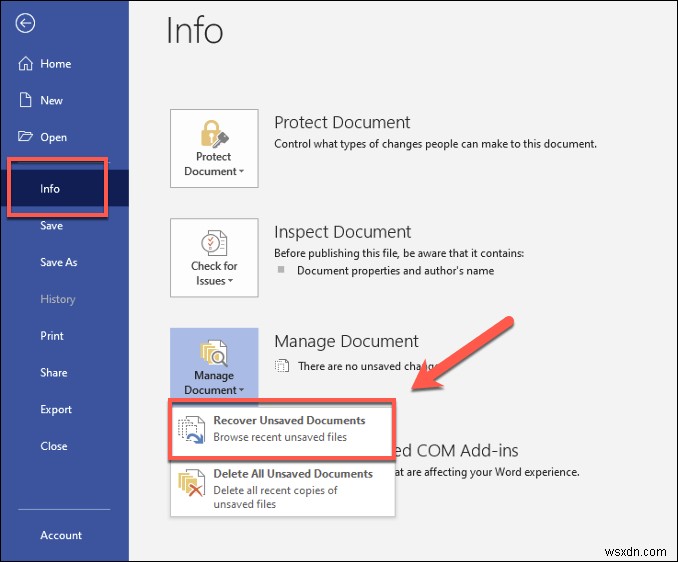This screenshot has width=678, height=562.
Task: Select the greyed History entry
Action: [x=64, y=299]
